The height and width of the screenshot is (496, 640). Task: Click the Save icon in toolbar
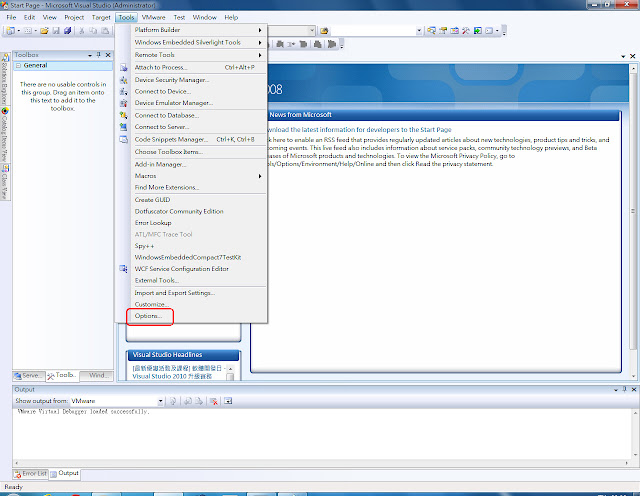click(56, 31)
